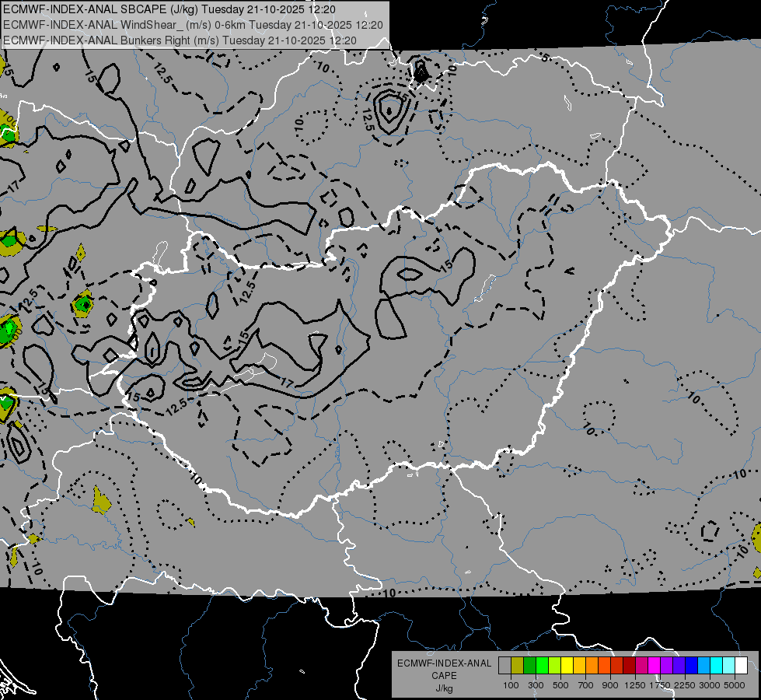The height and width of the screenshot is (700, 761).
Task: Select the gray legend swatch below 100
Action: (x=504, y=665)
